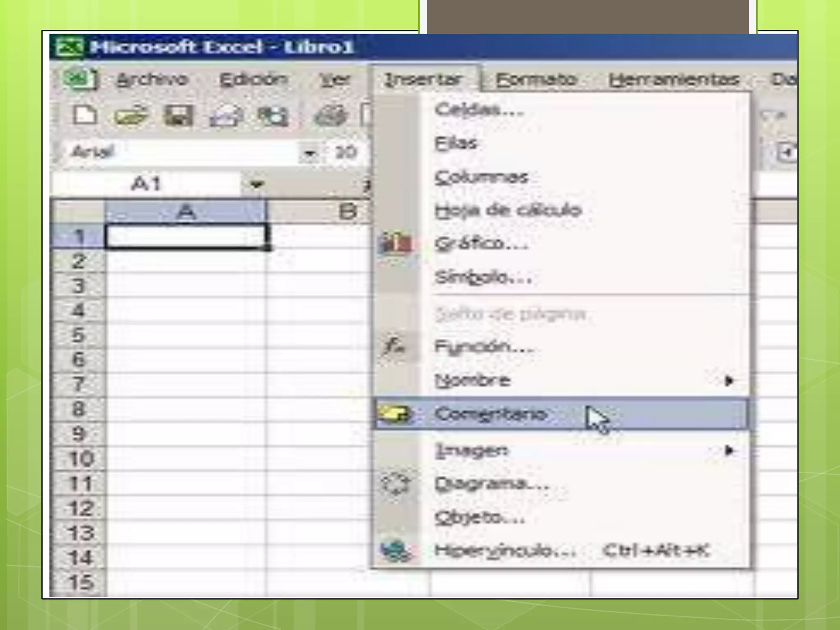Click cell A1 in the spreadsheet
The image size is (840, 630).
(185, 237)
